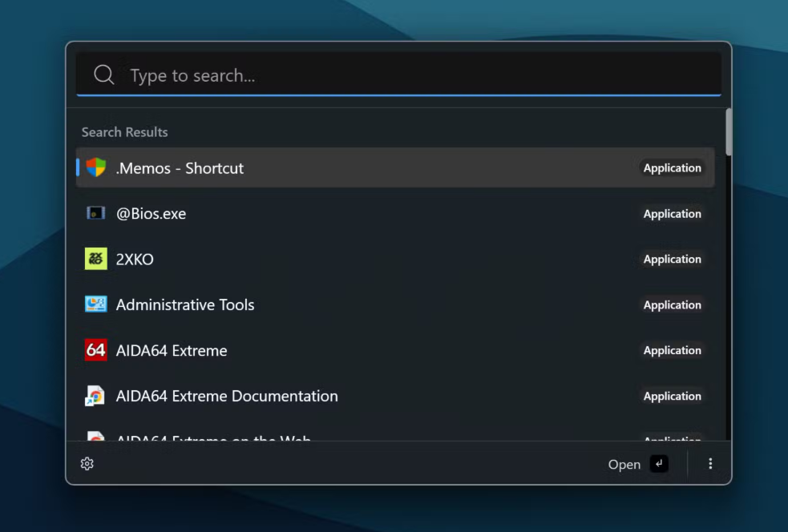Select the AIDA64 Extreme result text

[x=172, y=351]
